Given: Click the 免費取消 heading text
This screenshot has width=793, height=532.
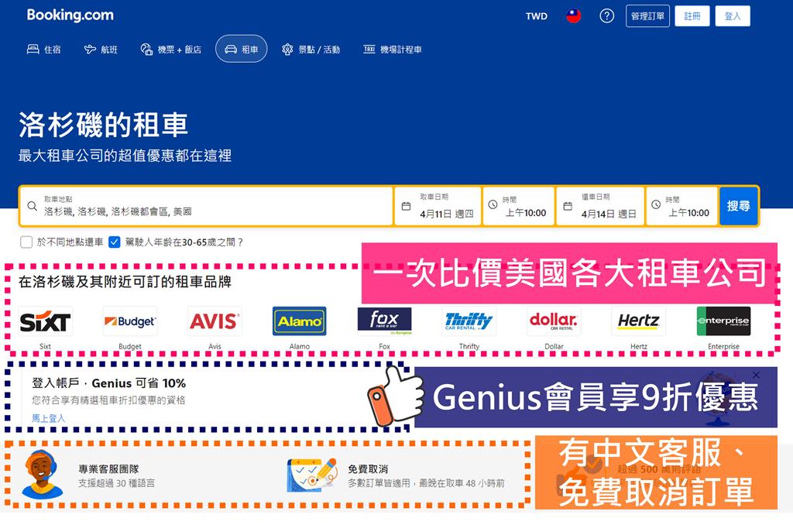Looking at the screenshot, I should tap(368, 469).
